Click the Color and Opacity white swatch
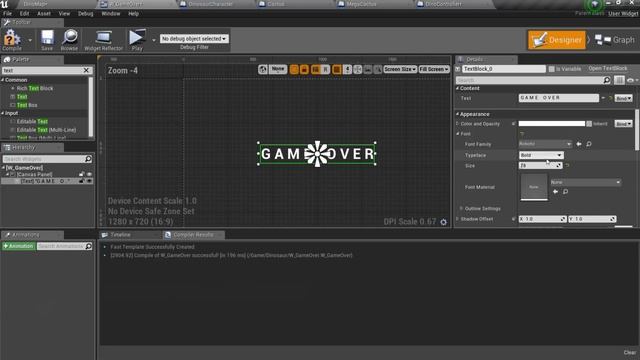640x360 pixels. 551,124
